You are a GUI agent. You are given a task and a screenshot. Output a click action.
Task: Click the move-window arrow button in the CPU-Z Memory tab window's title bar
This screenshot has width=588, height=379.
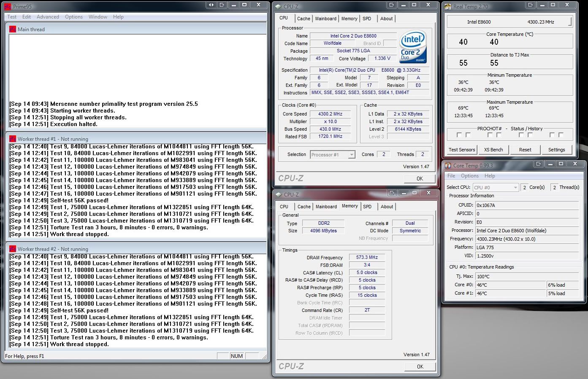pos(393,193)
